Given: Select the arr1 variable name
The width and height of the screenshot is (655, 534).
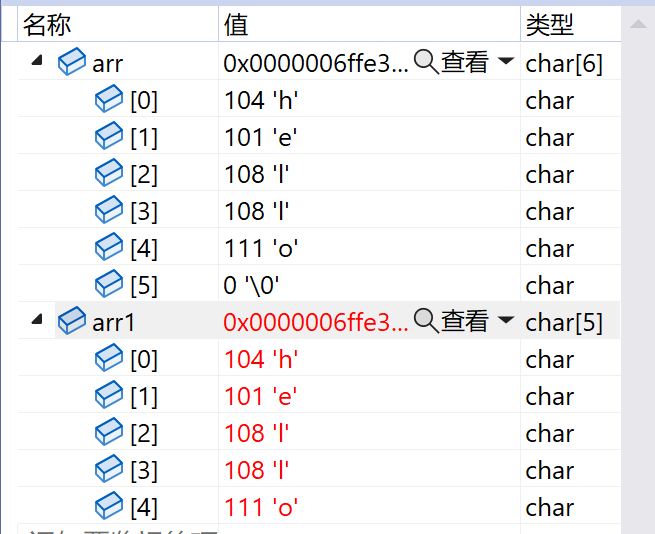Looking at the screenshot, I should [x=113, y=323].
